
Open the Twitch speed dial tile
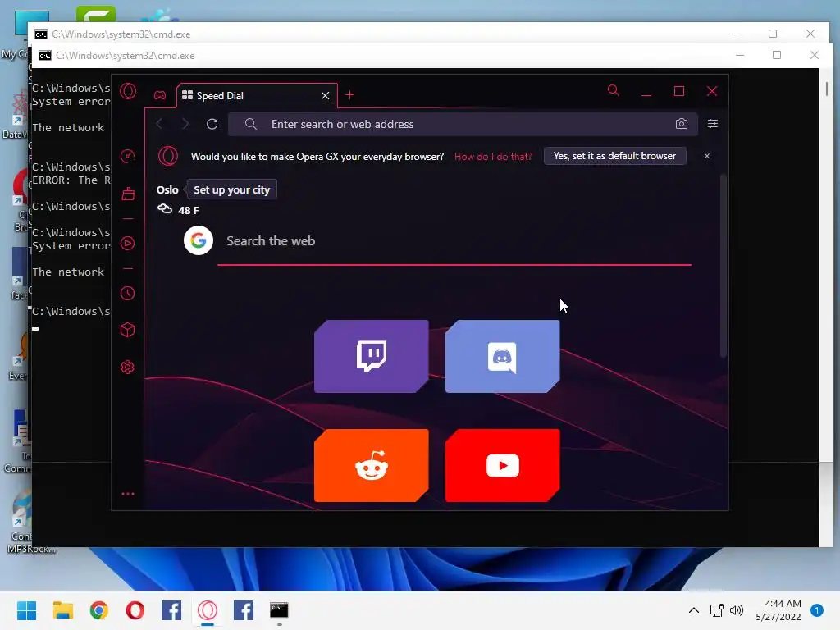pos(372,356)
